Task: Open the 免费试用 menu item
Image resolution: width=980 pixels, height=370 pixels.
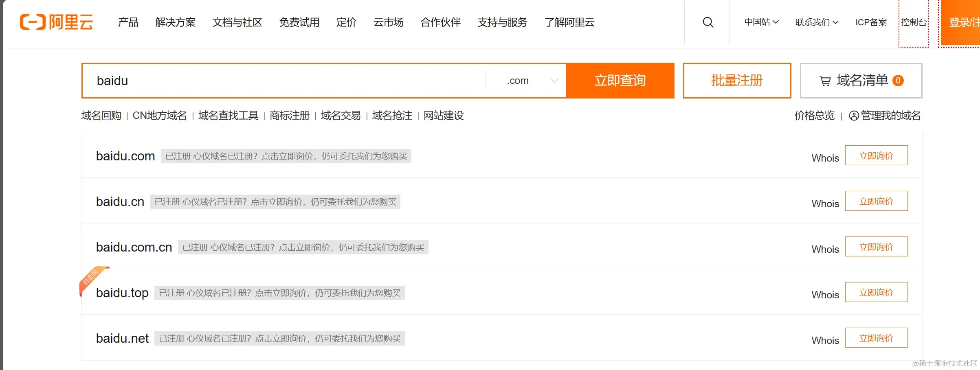Action: pos(299,22)
